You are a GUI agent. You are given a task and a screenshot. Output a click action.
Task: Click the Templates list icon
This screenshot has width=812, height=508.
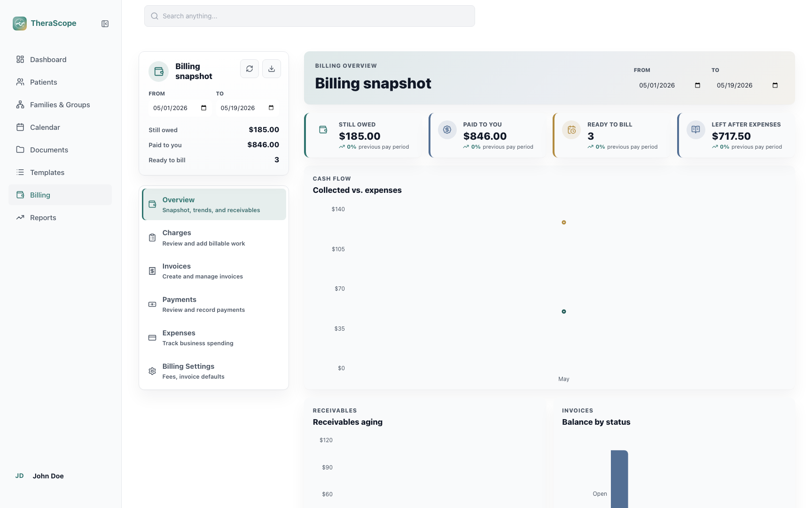20,172
